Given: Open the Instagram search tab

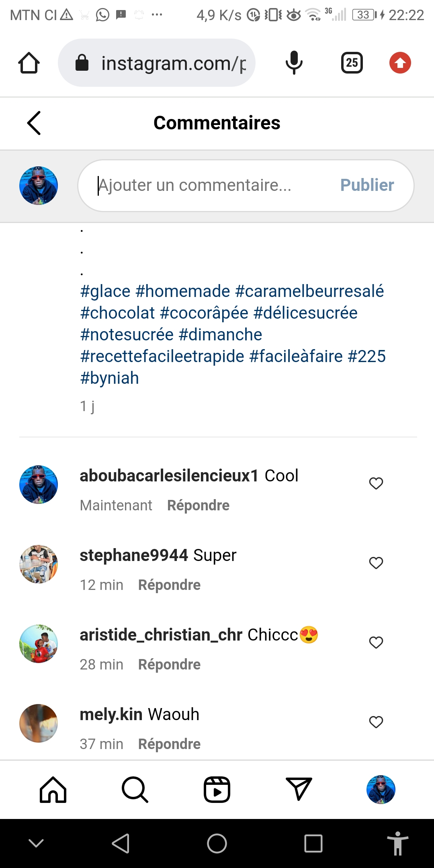Looking at the screenshot, I should click(135, 790).
